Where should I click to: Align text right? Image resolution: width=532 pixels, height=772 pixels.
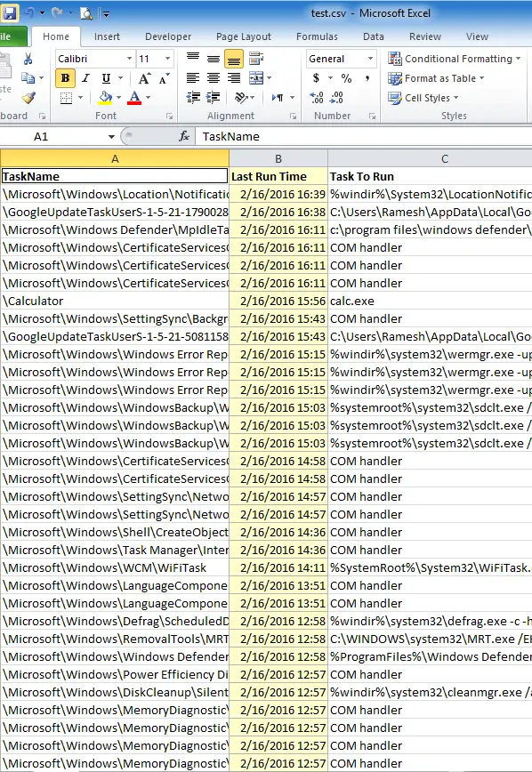point(234,78)
